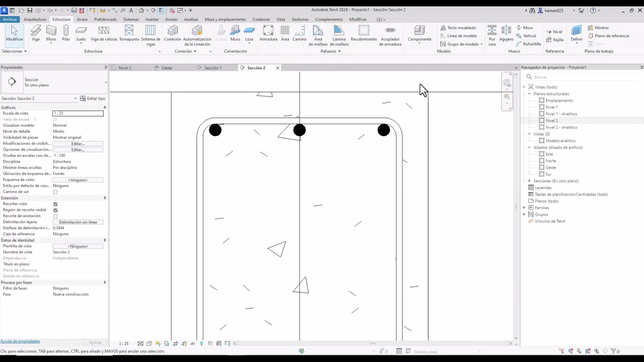
Task: Click the horizontal scrollbar in view
Action: 372,343
